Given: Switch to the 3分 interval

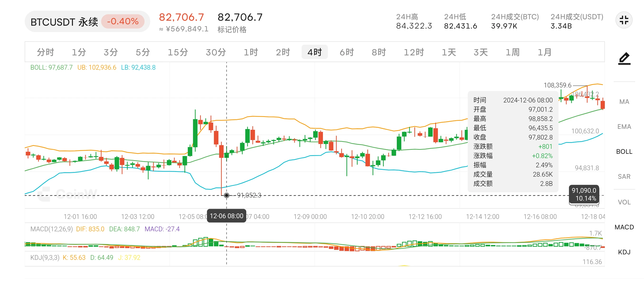Looking at the screenshot, I should [111, 52].
